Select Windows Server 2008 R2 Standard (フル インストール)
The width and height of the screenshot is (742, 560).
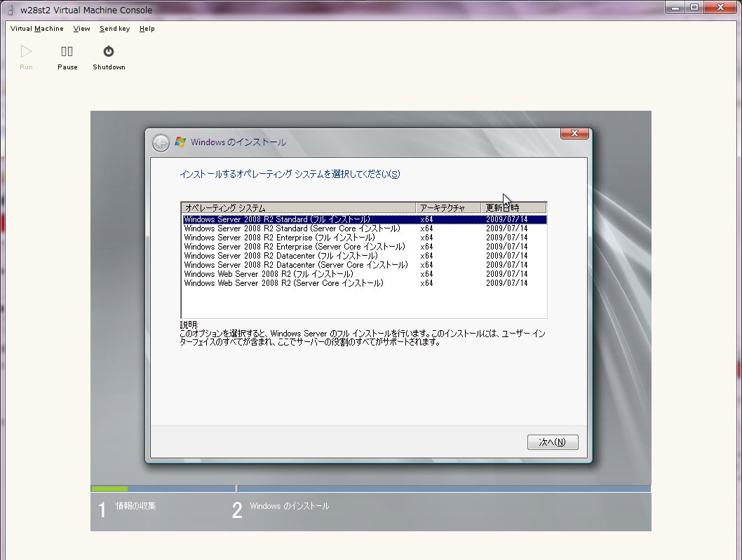(365, 219)
